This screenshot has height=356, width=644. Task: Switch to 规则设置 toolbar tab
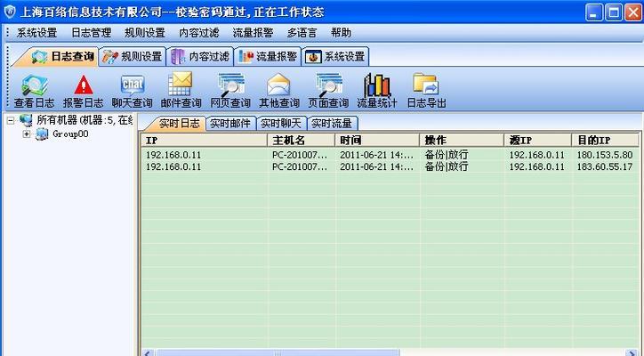pos(133,57)
